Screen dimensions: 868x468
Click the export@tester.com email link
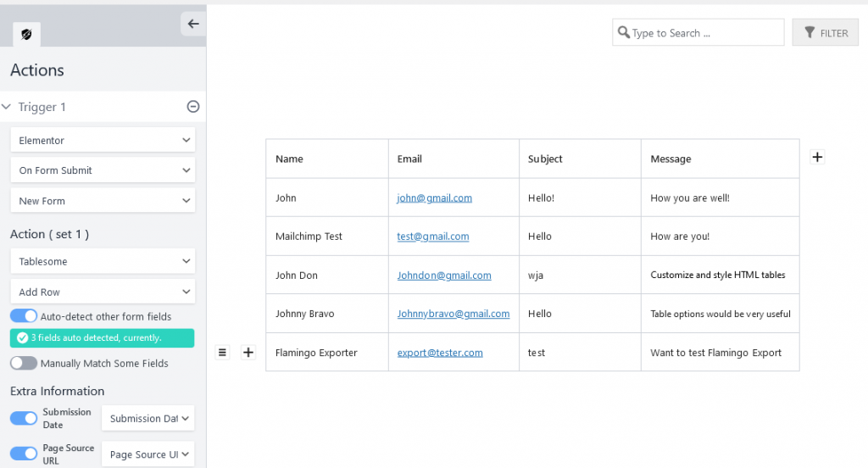tap(440, 353)
